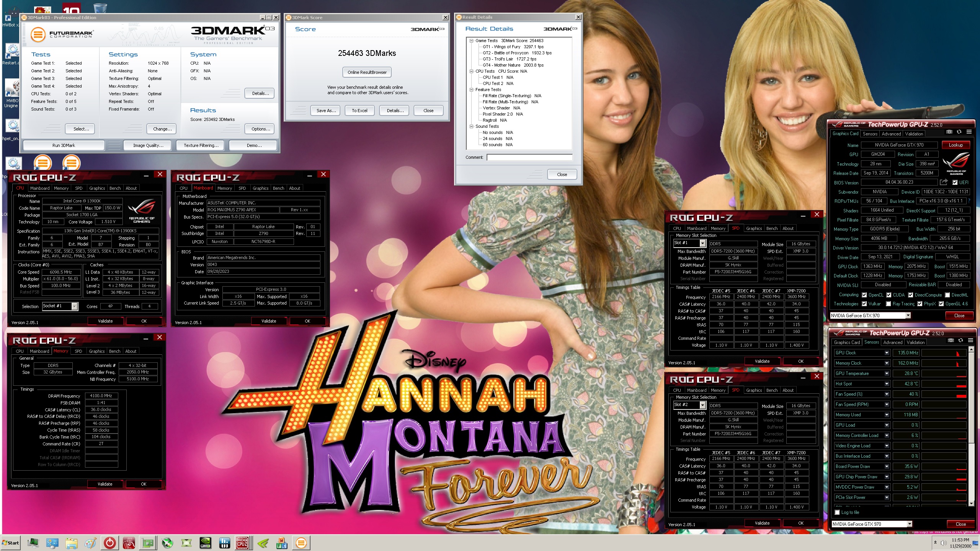
Task: Click the camera icon in GPU-Z Sensors window
Action: point(951,340)
